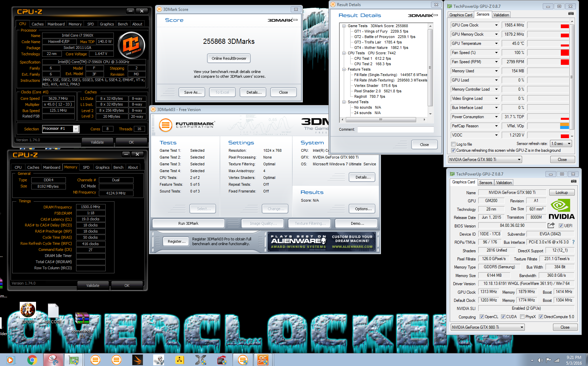Image resolution: width=588 pixels, height=366 pixels.
Task: Open the Fan Speed (RPM) sensor dropdown
Action: click(x=496, y=62)
